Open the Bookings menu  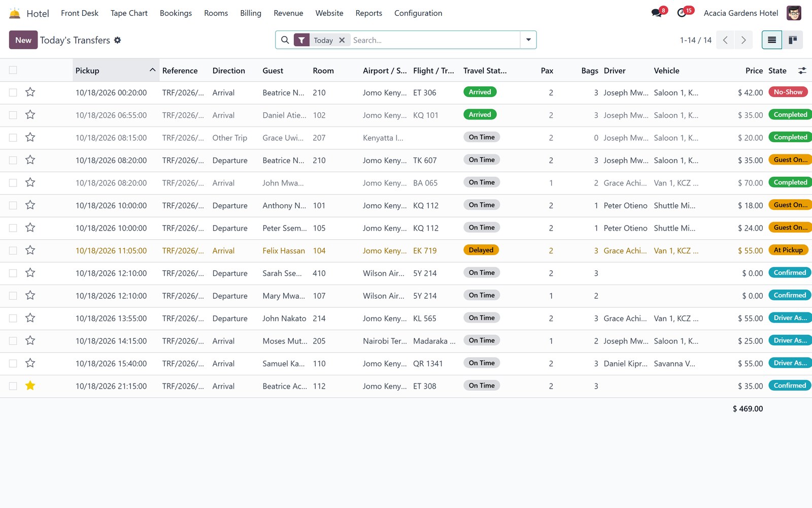pos(176,13)
